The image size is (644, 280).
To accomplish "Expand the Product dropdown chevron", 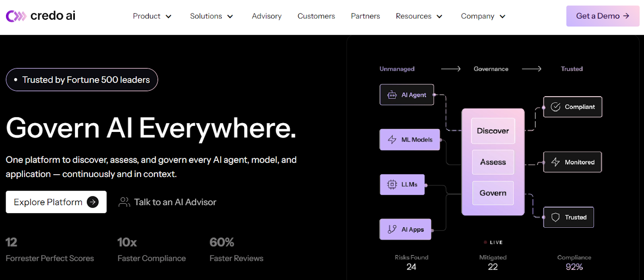I will (169, 16).
